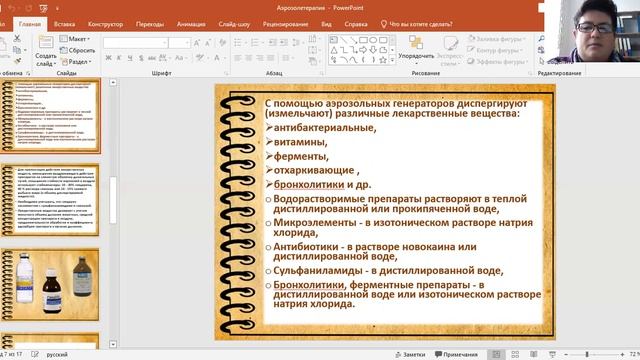Open the Конструктор tab
Viewport: 640px width, 360px height.
tap(105, 24)
